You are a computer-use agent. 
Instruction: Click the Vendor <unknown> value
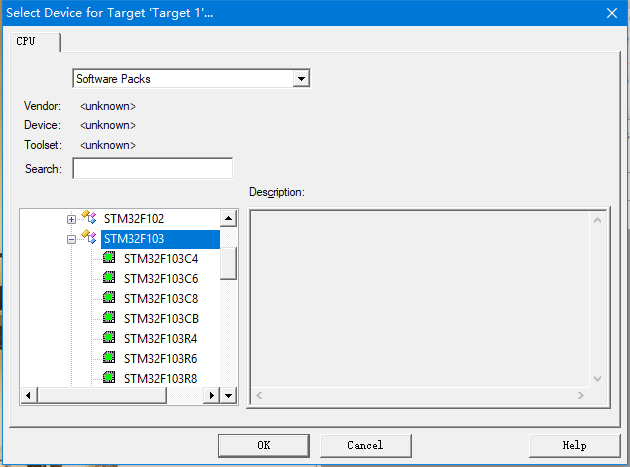tap(108, 106)
